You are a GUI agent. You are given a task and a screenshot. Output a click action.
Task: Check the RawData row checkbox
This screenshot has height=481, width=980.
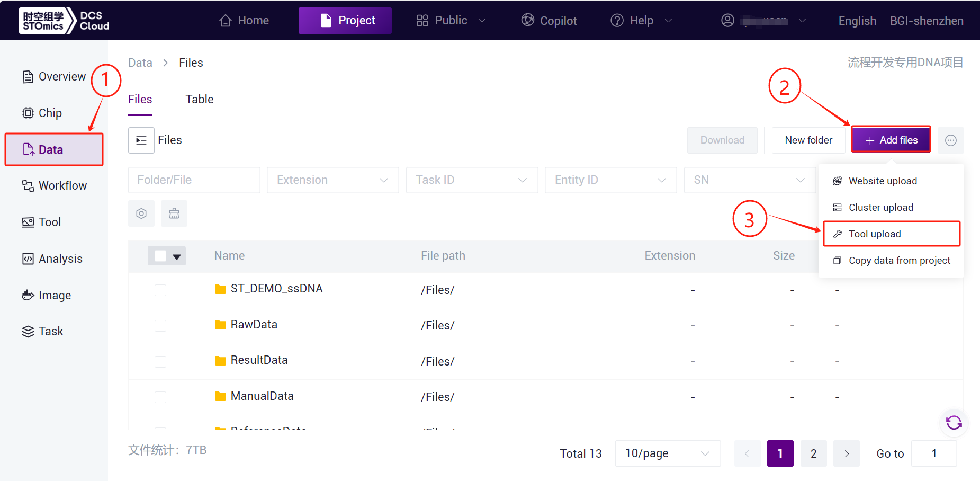(160, 325)
